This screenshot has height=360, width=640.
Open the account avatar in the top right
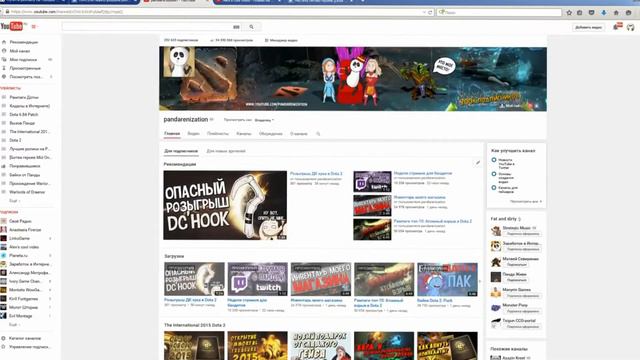(x=631, y=27)
